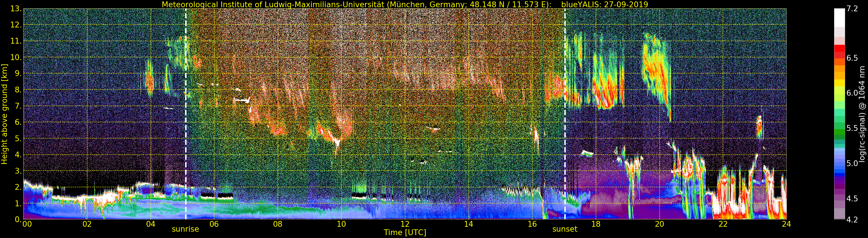Viewport: 868px width, 238px height.
Task: Click the x-axis tick label '10'
Action: point(341,224)
